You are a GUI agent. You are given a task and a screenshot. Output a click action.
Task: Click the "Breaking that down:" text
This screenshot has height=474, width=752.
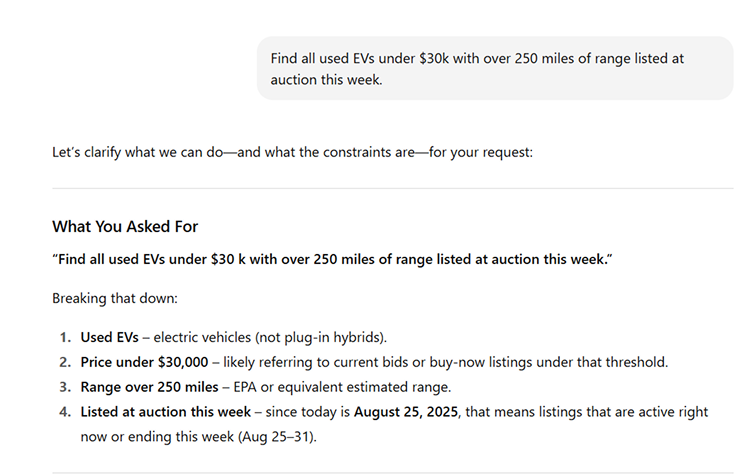point(113,298)
